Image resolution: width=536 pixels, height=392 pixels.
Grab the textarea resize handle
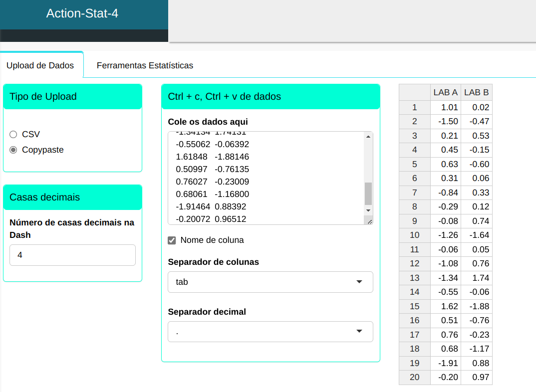369,221
